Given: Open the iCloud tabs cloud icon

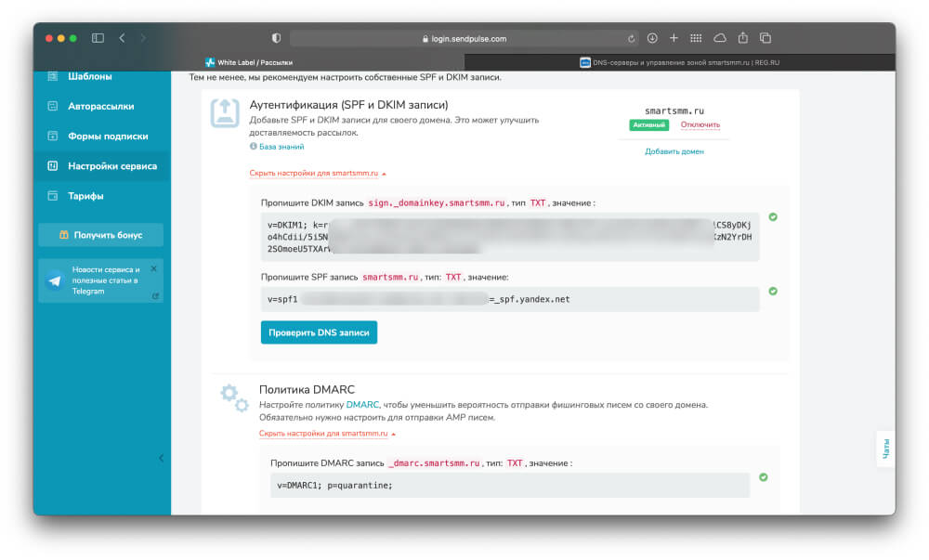Looking at the screenshot, I should (x=719, y=38).
